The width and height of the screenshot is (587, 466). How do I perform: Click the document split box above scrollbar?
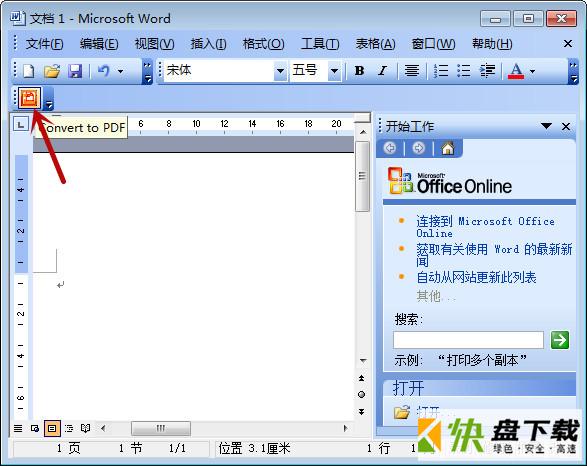tap(362, 118)
